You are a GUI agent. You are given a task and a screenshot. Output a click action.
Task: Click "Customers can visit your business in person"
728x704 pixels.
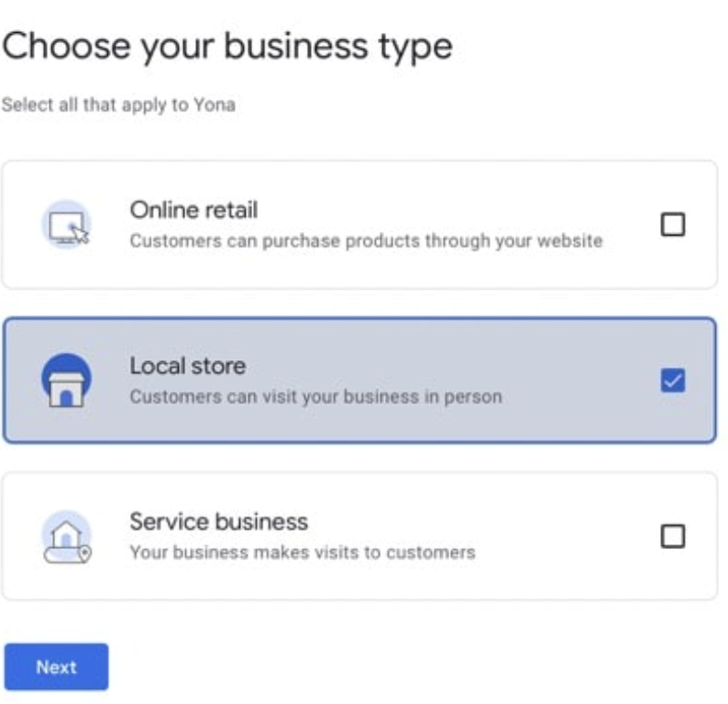315,397
